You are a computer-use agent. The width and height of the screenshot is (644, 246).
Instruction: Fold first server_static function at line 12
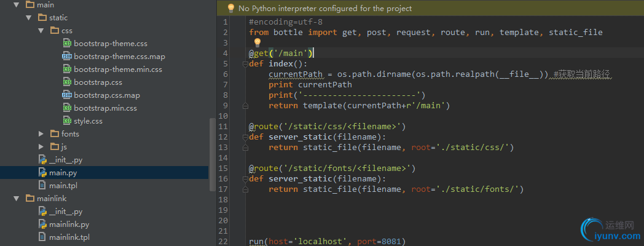pos(245,137)
